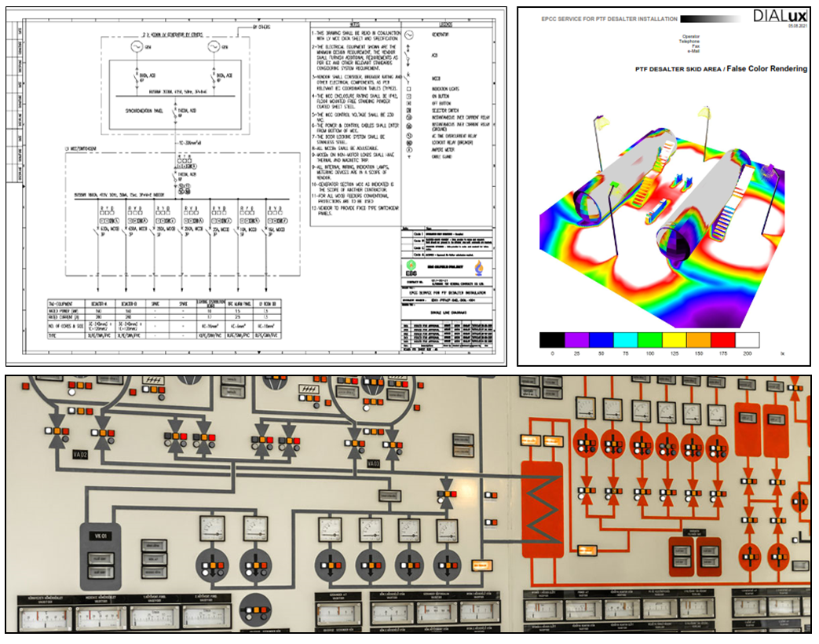Screen dimensions: 819x644
Task: Toggle the lit amber indicator below the heat exchanger
Action: (x=587, y=550)
